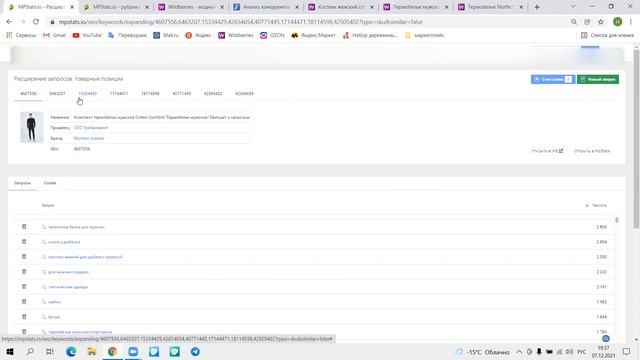
Task: Switch to SKU tab 6463207
Action: [x=57, y=93]
